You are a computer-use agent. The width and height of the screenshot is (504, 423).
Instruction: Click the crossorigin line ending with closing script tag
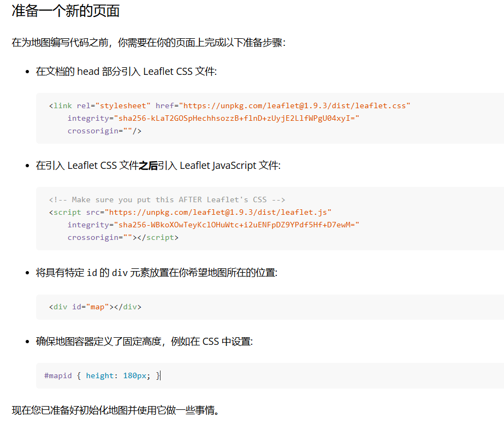pyautogui.click(x=123, y=237)
